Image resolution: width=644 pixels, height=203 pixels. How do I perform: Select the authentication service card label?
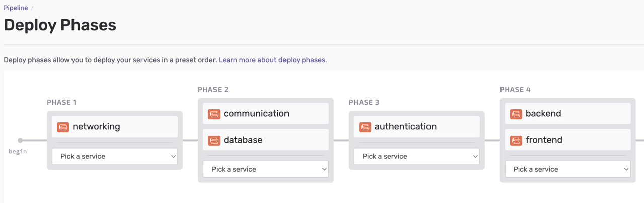(x=405, y=127)
